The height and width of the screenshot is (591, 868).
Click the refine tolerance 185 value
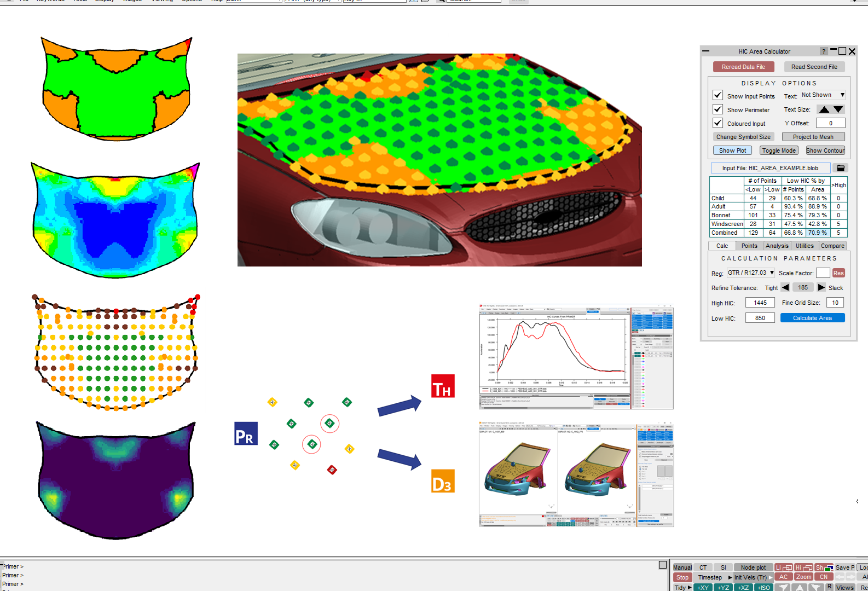pos(803,287)
